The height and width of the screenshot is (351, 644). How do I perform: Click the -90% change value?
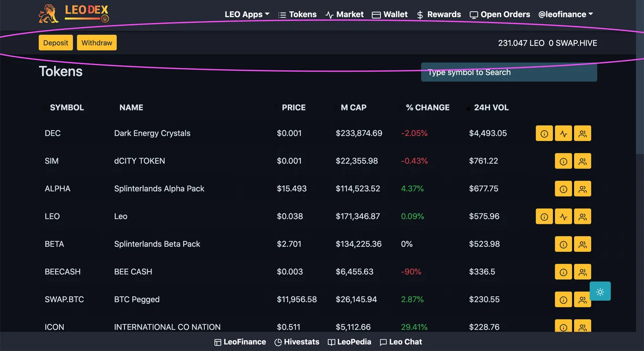point(411,272)
